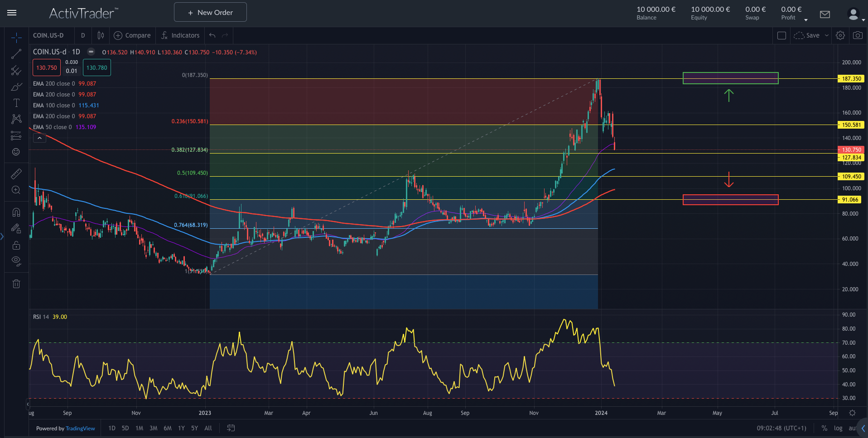
Task: Open the Text annotation tool
Action: click(16, 103)
